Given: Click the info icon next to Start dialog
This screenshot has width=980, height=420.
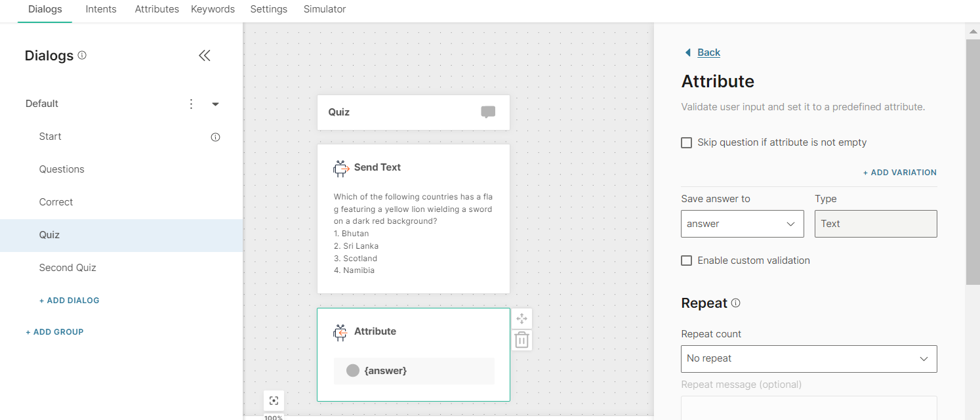Looking at the screenshot, I should tap(215, 137).
